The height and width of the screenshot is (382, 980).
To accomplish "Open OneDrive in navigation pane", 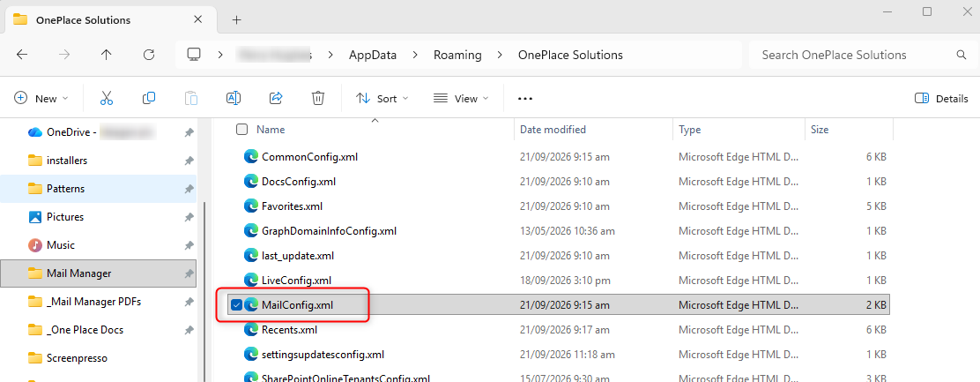I will tap(99, 132).
